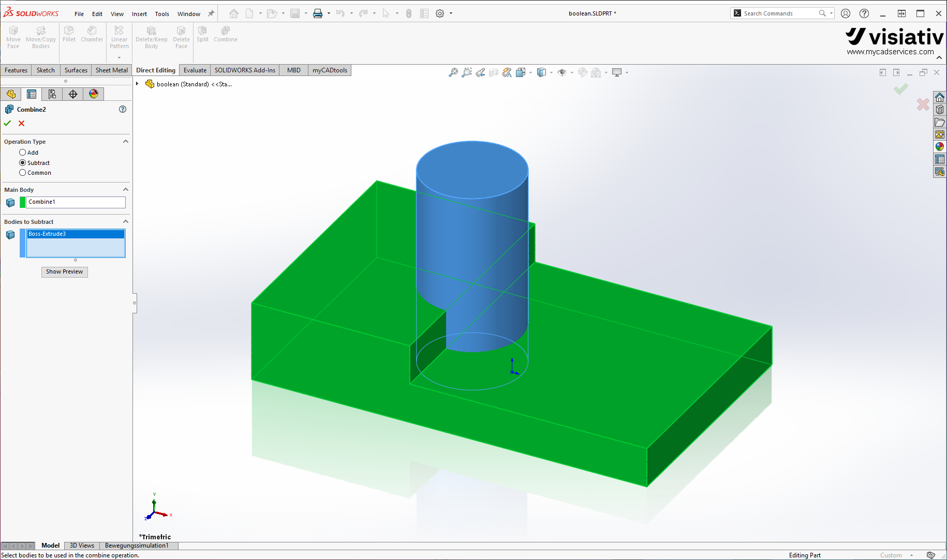Accept Combine2 with the green checkmark
This screenshot has width=947, height=560.
(x=7, y=123)
